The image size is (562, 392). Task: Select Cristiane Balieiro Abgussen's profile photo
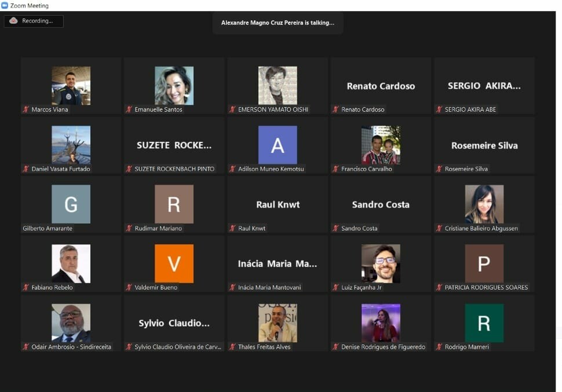point(484,204)
